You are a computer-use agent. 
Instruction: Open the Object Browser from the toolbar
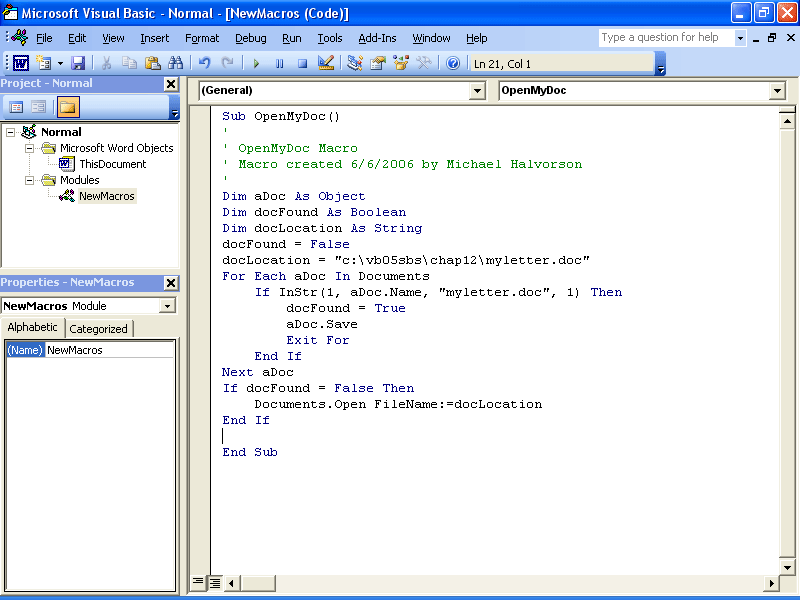401,63
